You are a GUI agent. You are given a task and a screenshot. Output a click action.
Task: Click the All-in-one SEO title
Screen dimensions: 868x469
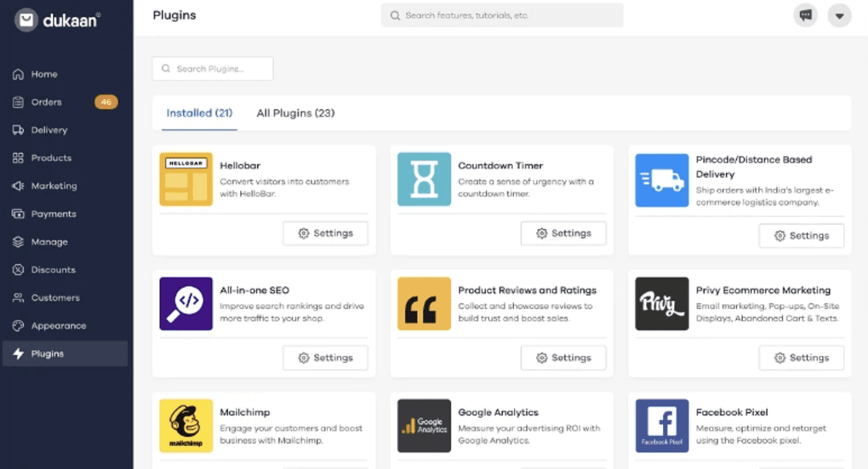(x=254, y=290)
